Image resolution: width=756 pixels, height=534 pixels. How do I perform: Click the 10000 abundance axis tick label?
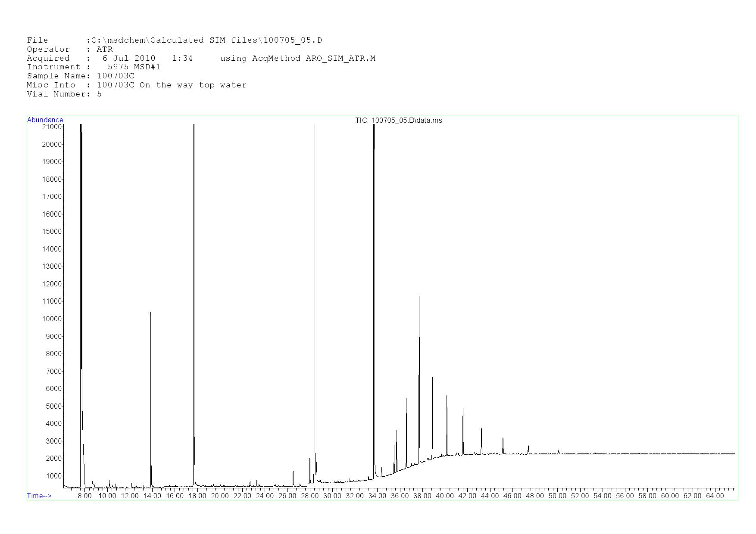click(52, 319)
